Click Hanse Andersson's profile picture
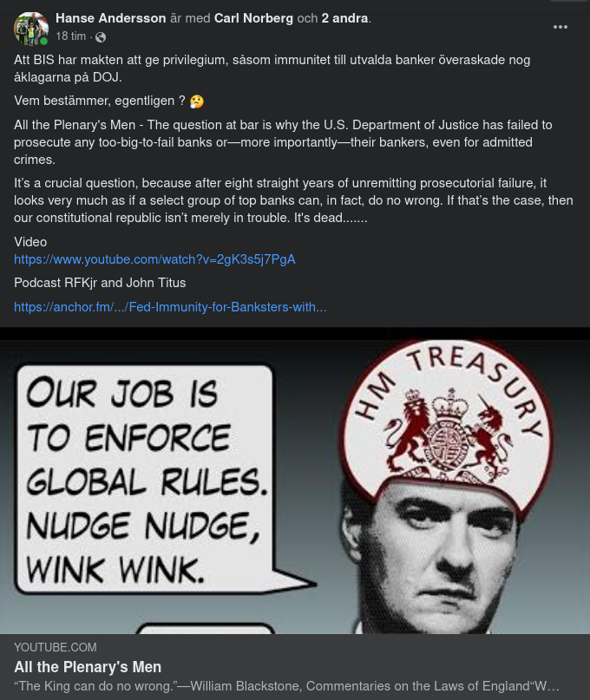Image resolution: width=590 pixels, height=700 pixels. tap(31, 29)
